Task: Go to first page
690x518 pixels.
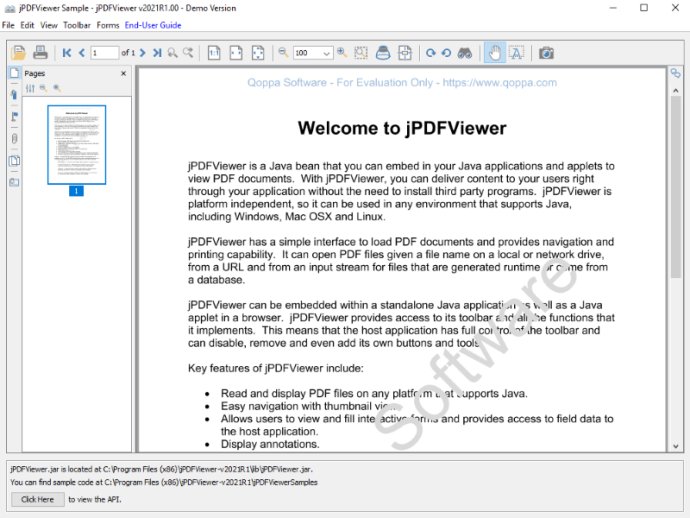Action: pyautogui.click(x=67, y=53)
